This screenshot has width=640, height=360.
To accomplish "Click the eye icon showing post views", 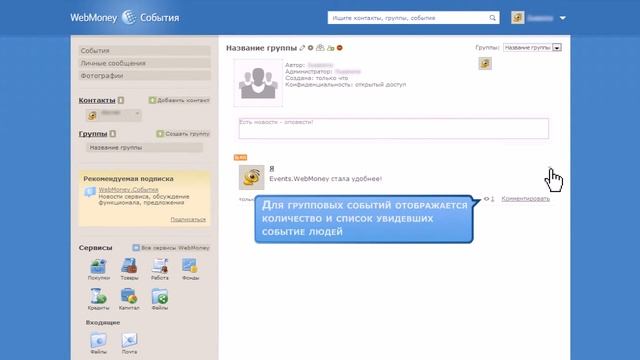I will [487, 199].
